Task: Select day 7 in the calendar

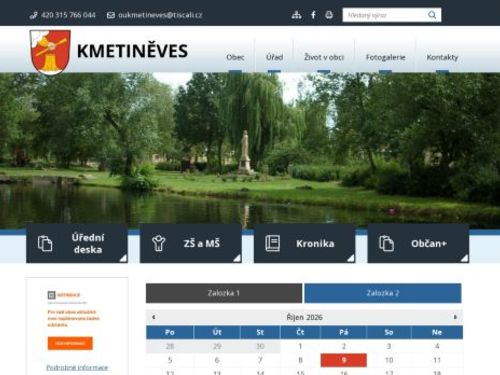Action: [x=260, y=360]
